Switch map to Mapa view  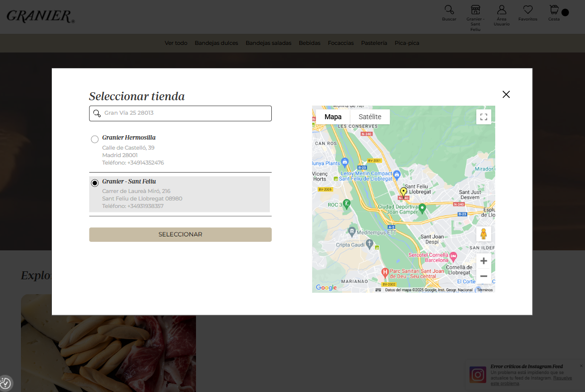click(x=333, y=117)
